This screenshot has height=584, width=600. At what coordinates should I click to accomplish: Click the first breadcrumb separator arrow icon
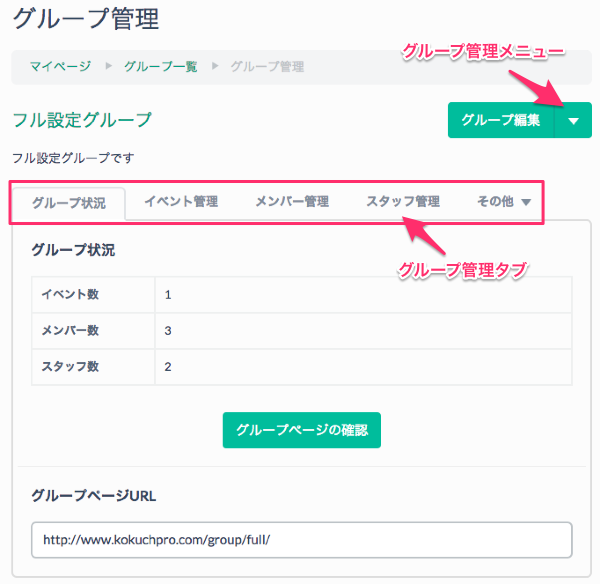point(107,67)
